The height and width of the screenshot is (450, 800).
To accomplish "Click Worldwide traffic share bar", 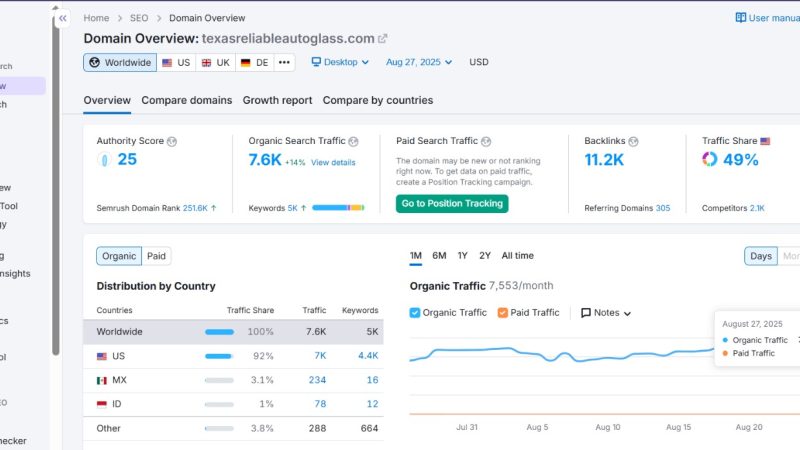I will click(x=219, y=332).
